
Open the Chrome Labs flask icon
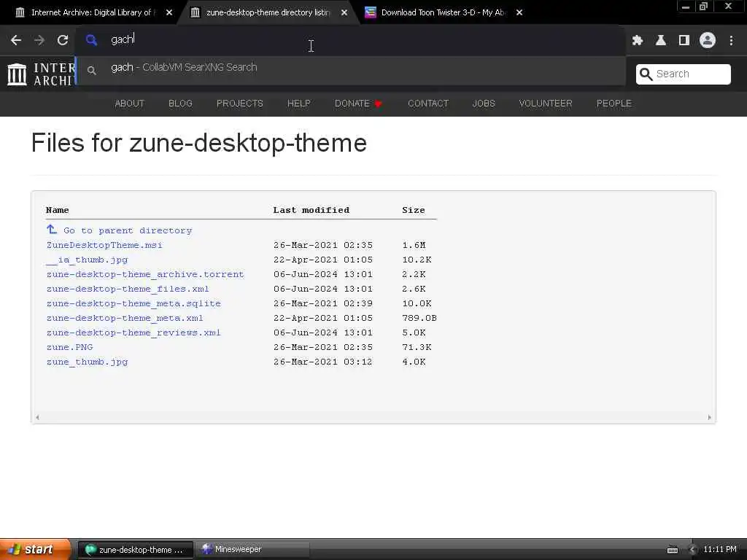(x=661, y=41)
